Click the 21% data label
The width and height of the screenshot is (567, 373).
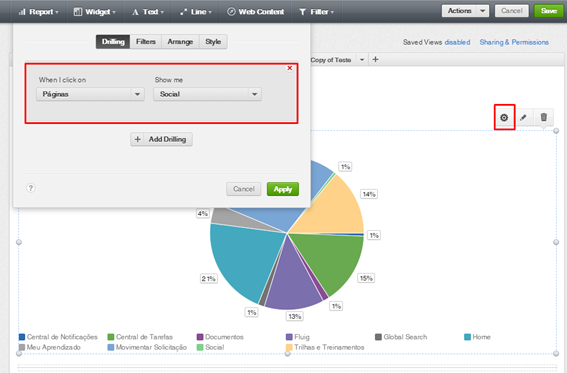[209, 279]
